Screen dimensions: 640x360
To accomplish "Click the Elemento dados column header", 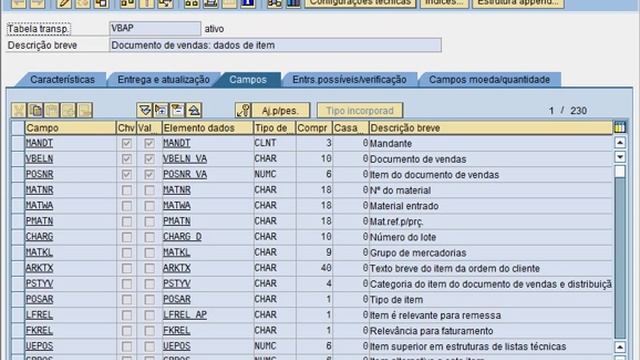I will (207, 128).
